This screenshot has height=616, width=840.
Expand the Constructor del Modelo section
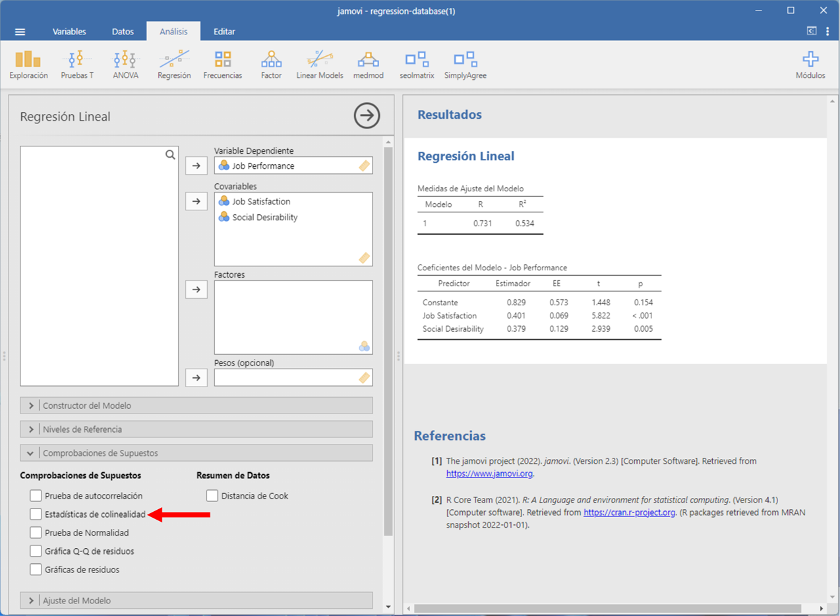pos(196,406)
